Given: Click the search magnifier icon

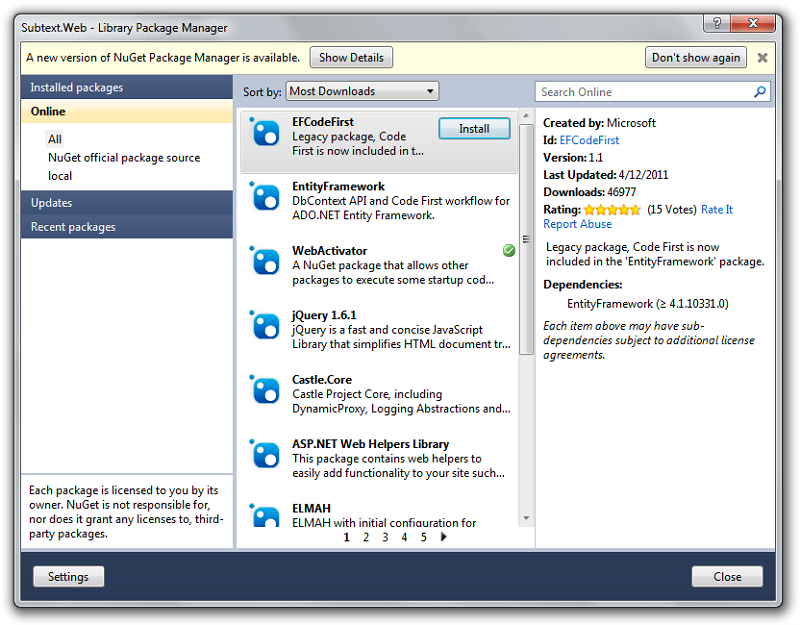Looking at the screenshot, I should (x=758, y=91).
